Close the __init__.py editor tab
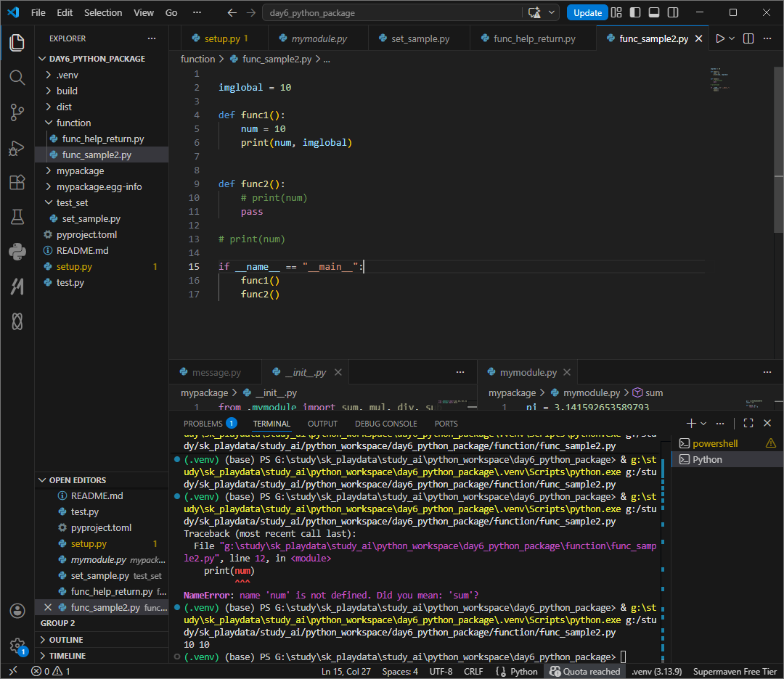 click(x=338, y=372)
